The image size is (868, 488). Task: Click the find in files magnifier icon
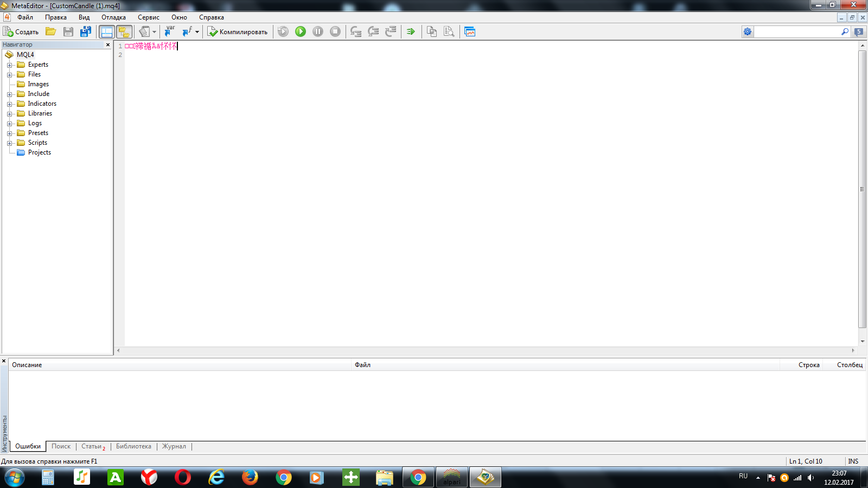click(x=449, y=31)
